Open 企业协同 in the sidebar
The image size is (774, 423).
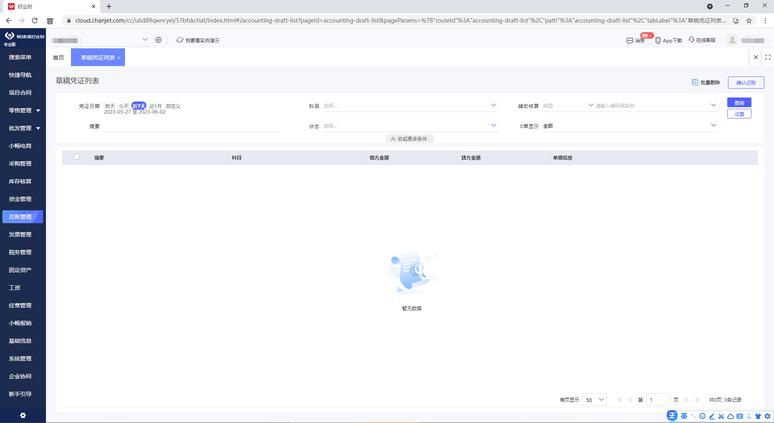[x=20, y=376]
